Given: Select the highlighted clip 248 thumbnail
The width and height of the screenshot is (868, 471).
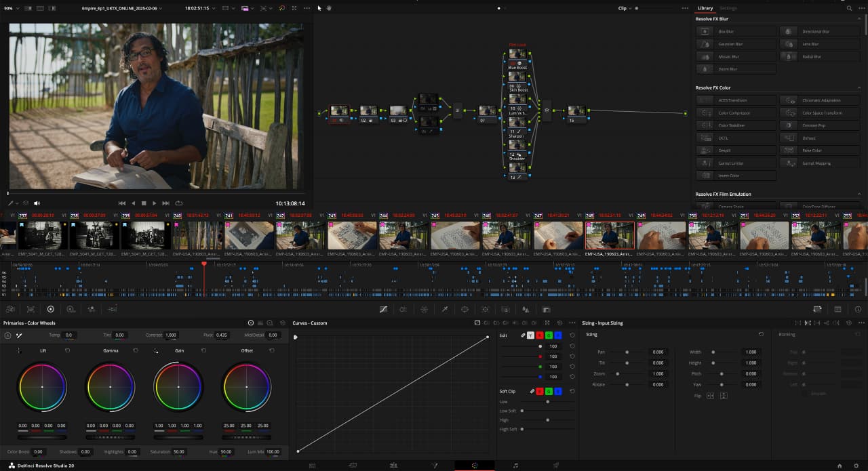Looking at the screenshot, I should (x=610, y=235).
